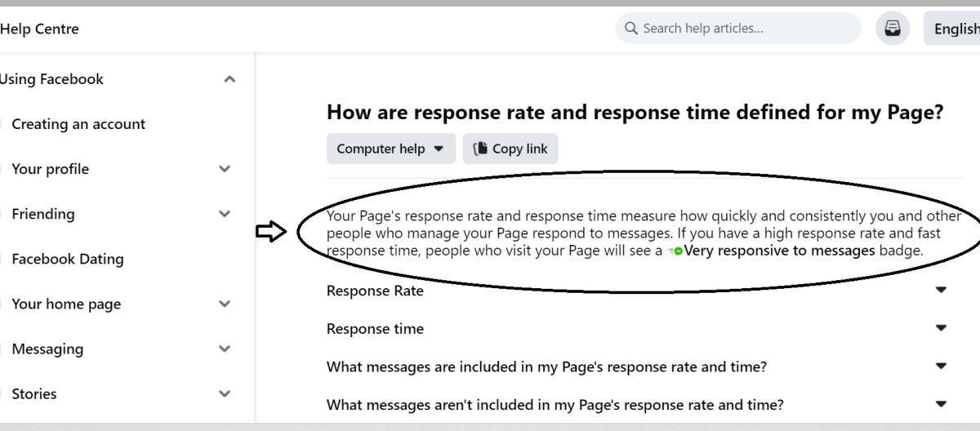Open Creating an account topic
This screenshot has width=980, height=431.
78,124
